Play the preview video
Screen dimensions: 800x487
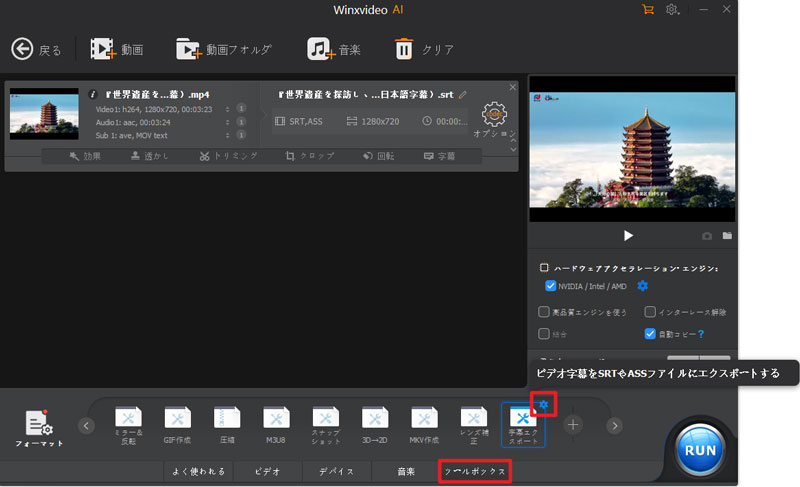(628, 236)
